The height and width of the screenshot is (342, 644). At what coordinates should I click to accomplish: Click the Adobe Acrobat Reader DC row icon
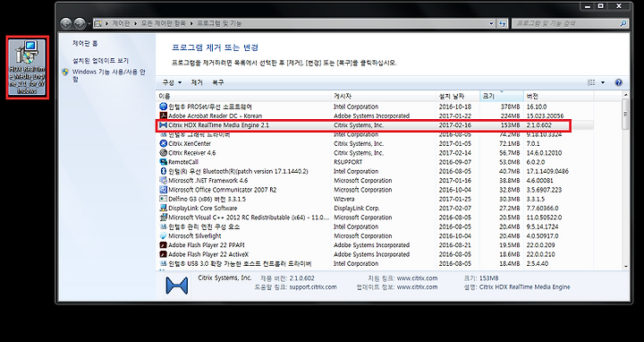163,115
